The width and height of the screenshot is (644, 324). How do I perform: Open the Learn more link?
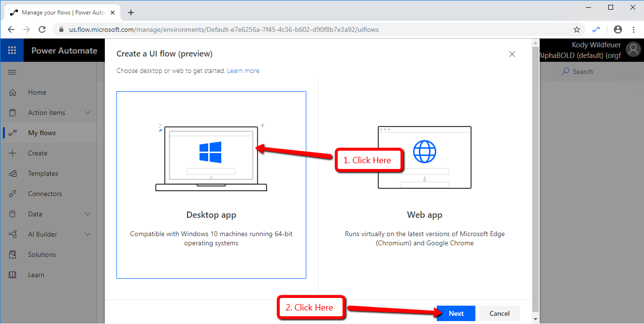[x=243, y=70]
